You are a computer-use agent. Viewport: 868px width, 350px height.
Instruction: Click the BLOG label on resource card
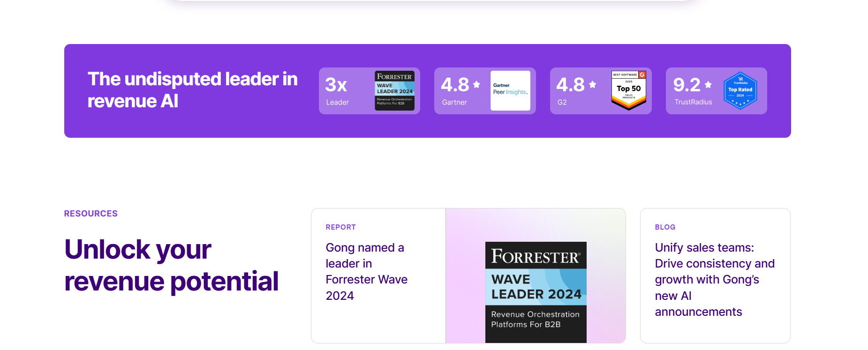665,227
